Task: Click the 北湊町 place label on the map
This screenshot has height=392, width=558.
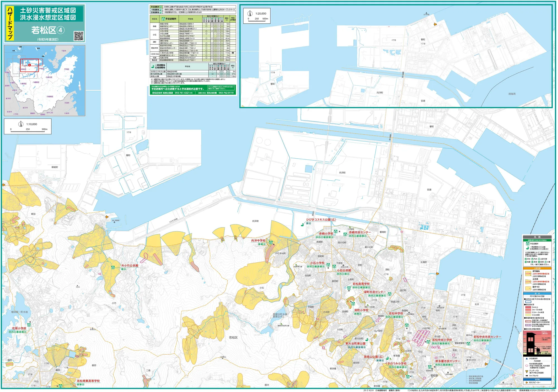Action: tap(424, 262)
